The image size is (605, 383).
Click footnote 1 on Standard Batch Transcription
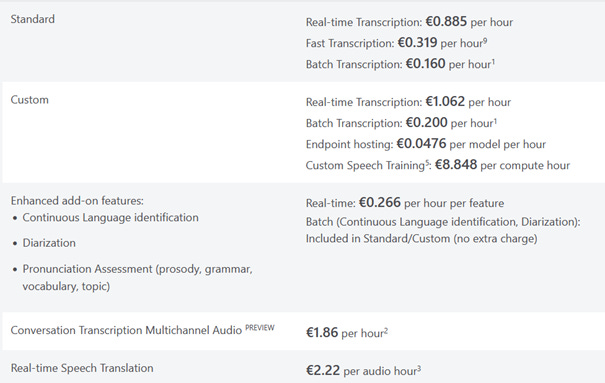[x=493, y=61]
